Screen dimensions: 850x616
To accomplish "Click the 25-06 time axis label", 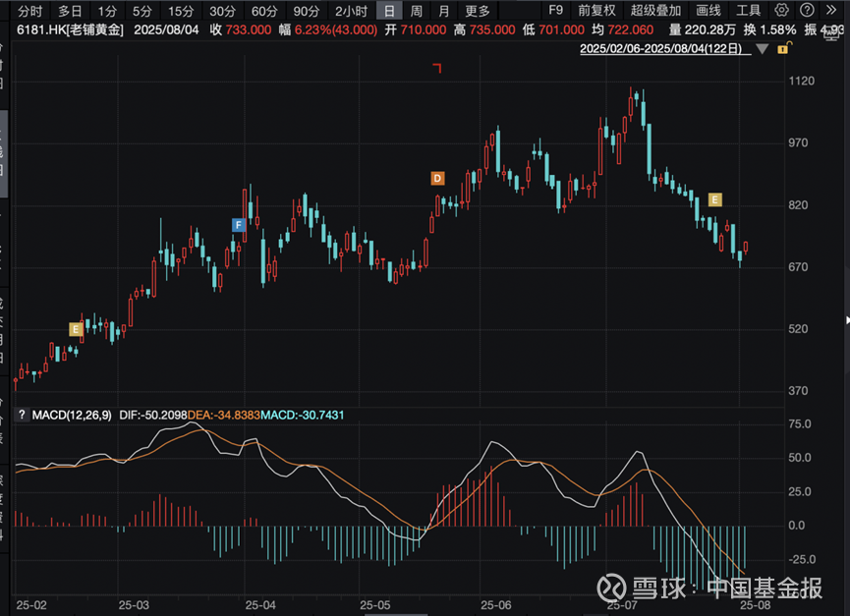I will click(496, 605).
